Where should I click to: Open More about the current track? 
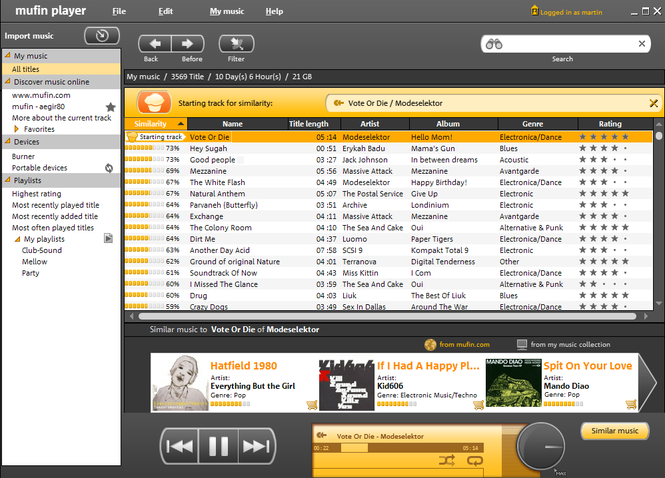pyautogui.click(x=61, y=118)
